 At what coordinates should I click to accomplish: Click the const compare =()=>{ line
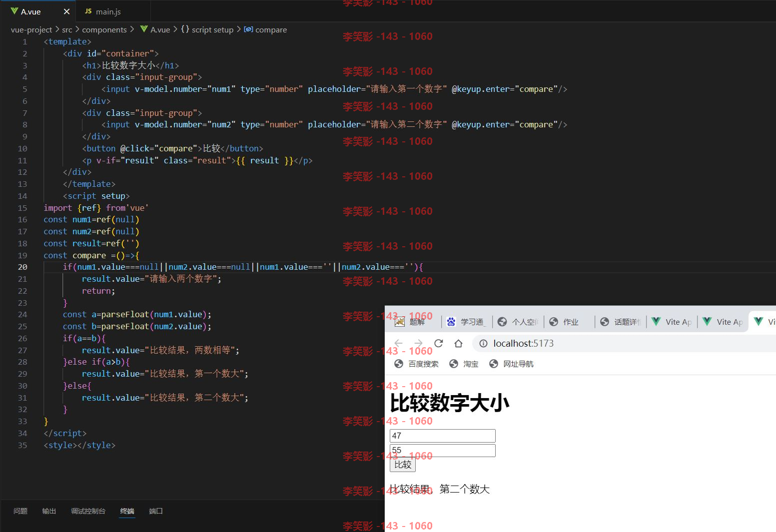pyautogui.click(x=91, y=255)
